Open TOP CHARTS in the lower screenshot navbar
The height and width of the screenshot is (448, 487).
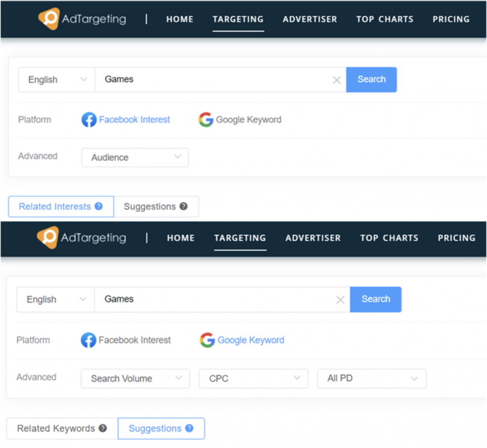[389, 238]
